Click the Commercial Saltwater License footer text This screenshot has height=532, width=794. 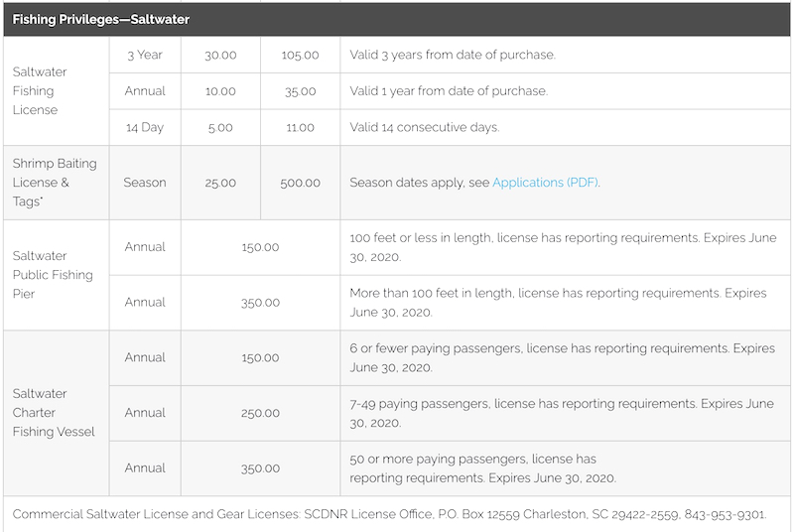tap(389, 514)
